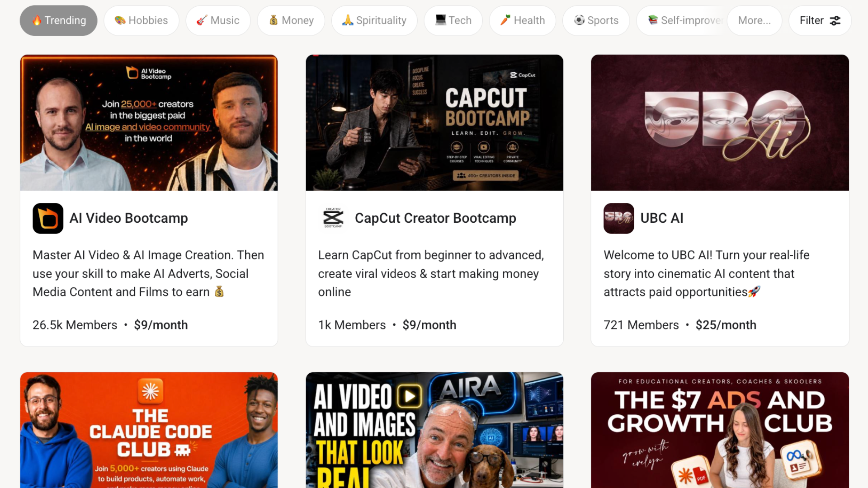Open the Self-improvement category
Image resolution: width=868 pixels, height=488 pixels.
click(681, 20)
